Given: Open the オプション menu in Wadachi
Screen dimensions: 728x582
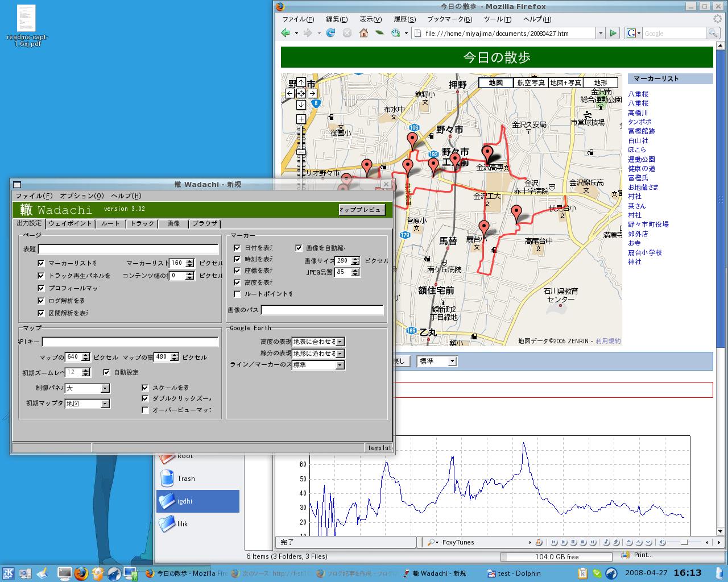Looking at the screenshot, I should pyautogui.click(x=82, y=196).
